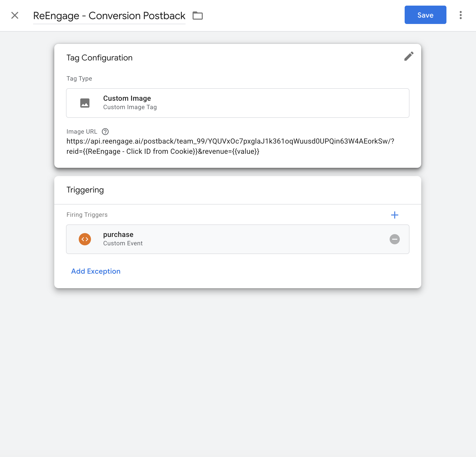Click the Triggering section heading
This screenshot has height=457, width=476.
(85, 190)
